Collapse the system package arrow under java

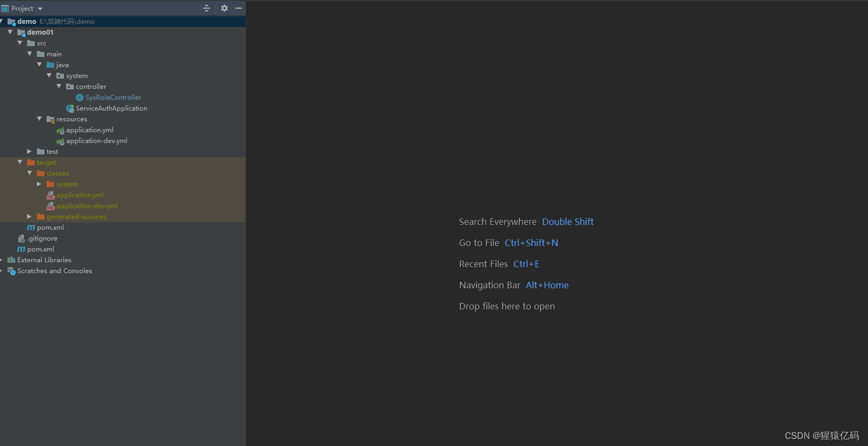coord(49,75)
